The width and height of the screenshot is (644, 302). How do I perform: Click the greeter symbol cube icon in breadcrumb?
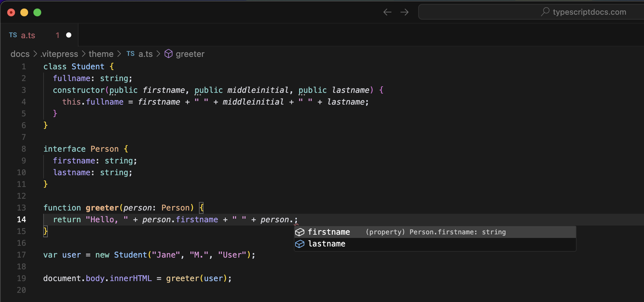tap(168, 54)
